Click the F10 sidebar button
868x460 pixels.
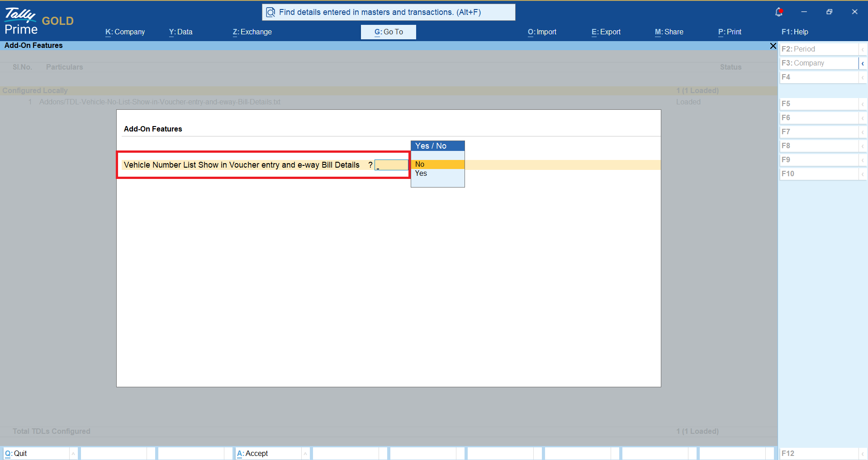(x=819, y=174)
